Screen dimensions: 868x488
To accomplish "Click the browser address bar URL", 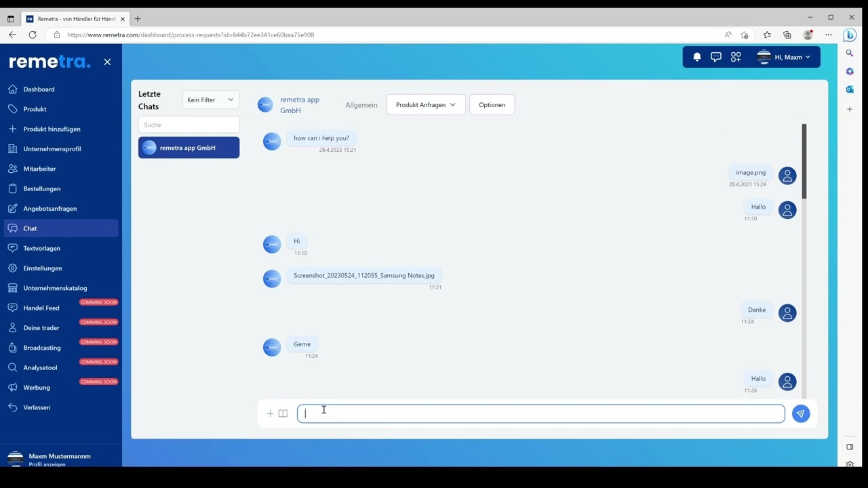I will coord(191,35).
